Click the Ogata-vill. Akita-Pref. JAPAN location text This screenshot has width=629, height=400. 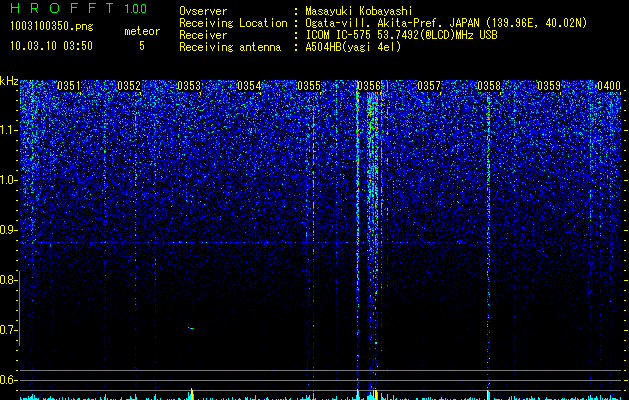point(446,23)
